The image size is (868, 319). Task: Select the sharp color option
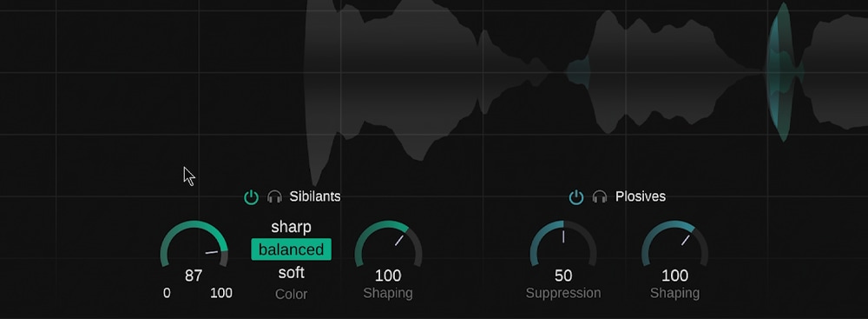pyautogui.click(x=291, y=227)
